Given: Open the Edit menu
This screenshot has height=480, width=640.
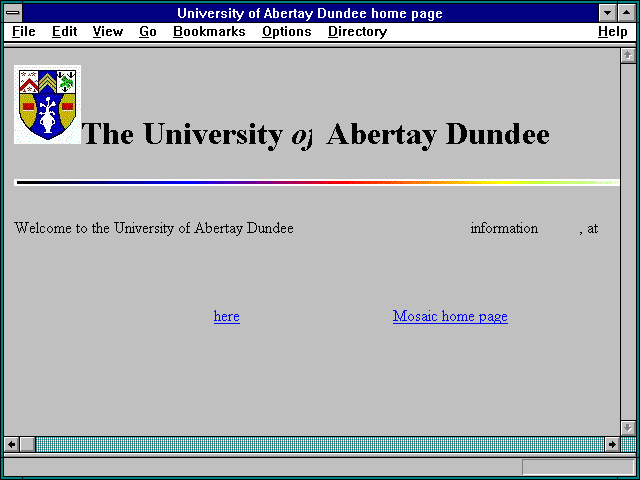Looking at the screenshot, I should pos(64,31).
